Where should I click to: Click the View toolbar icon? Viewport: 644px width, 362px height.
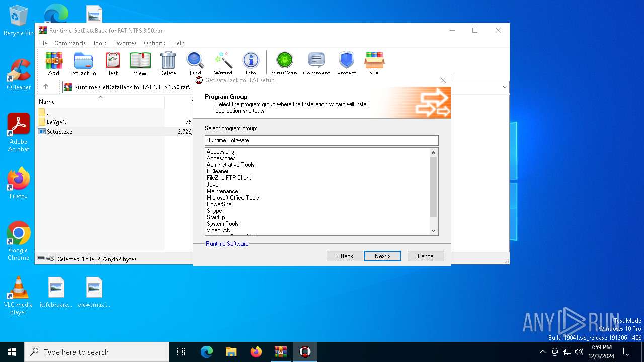(x=140, y=64)
